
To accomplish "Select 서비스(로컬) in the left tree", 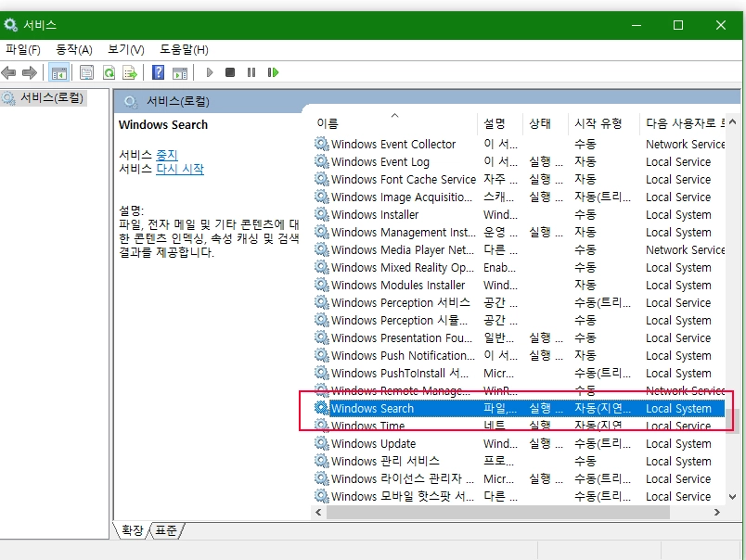I will point(51,98).
